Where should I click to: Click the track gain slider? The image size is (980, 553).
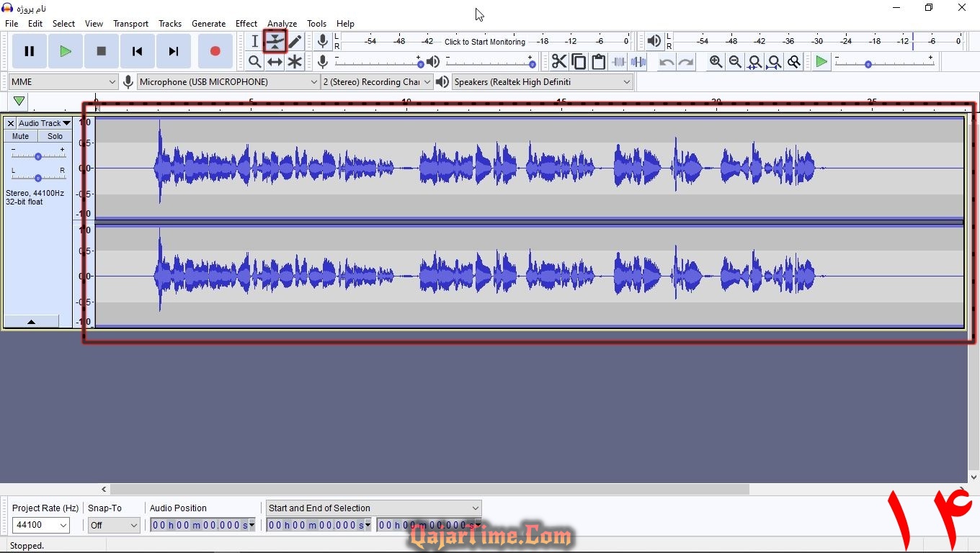37,156
